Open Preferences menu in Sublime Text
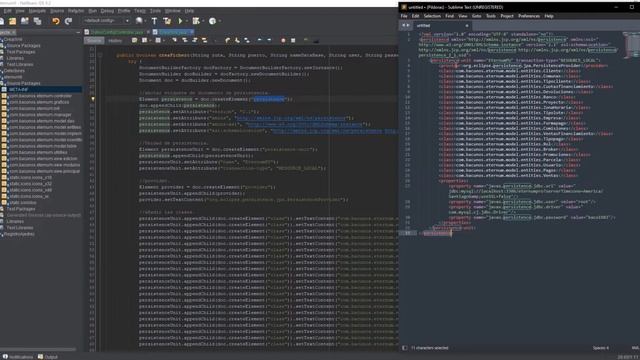 coord(529,16)
